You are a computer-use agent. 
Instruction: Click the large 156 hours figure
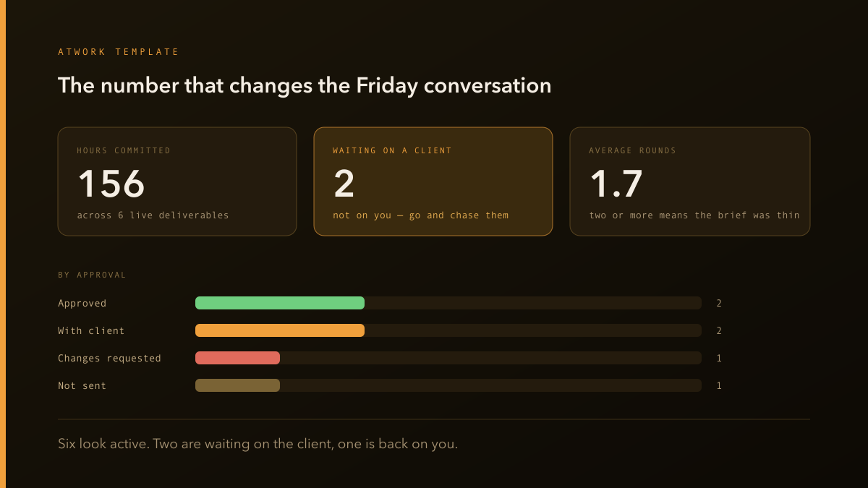pyautogui.click(x=111, y=184)
